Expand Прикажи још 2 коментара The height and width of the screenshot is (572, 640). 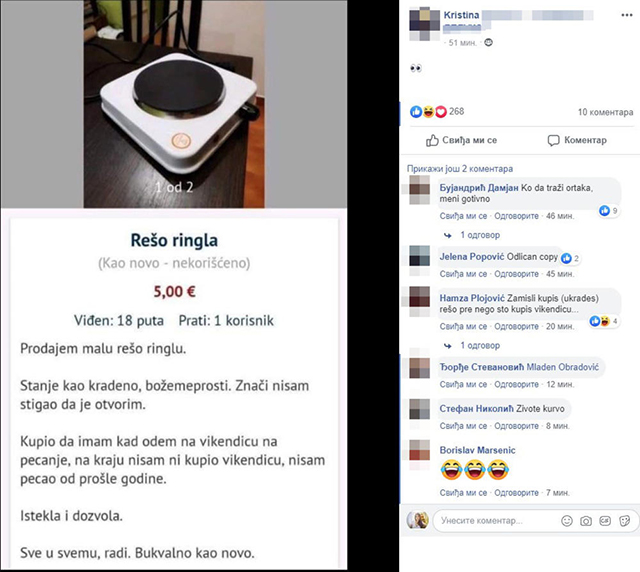(460, 168)
